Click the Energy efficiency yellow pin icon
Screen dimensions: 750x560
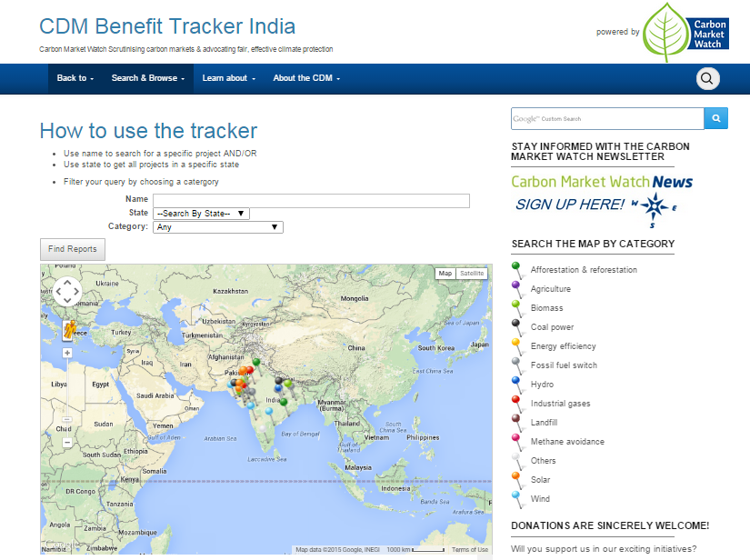coord(516,346)
